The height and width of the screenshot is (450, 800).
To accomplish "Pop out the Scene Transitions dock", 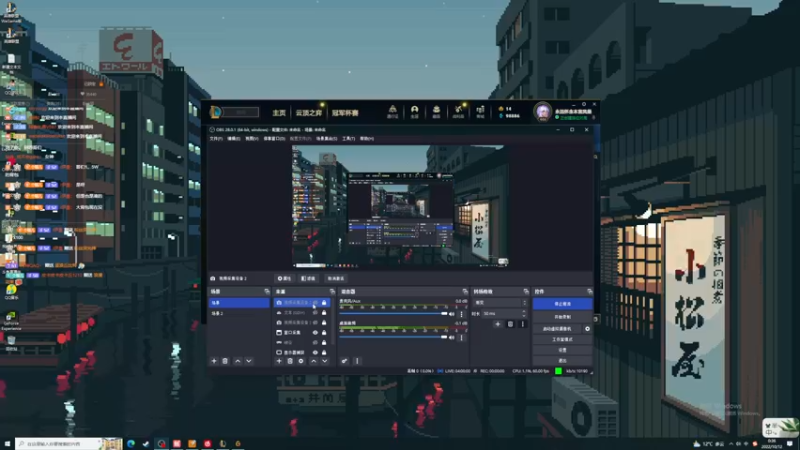I will click(526, 291).
